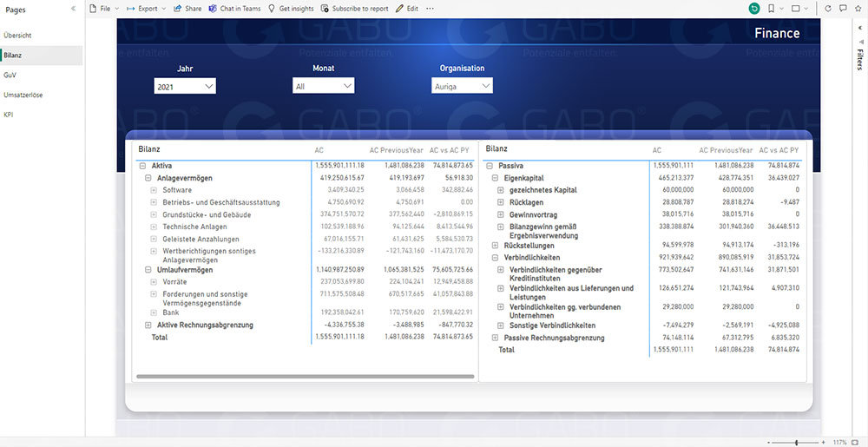The width and height of the screenshot is (868, 447).
Task: Click the left table's AC PreviousYear column header
Action: point(397,150)
